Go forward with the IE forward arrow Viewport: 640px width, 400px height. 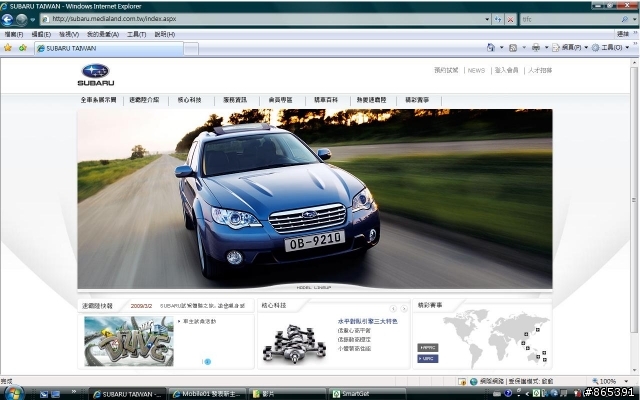click(21, 19)
